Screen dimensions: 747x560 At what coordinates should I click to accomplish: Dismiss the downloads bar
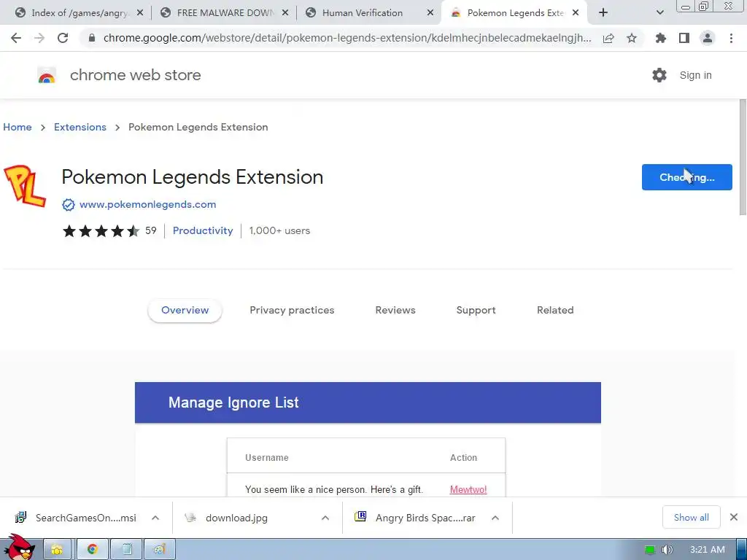[734, 517]
